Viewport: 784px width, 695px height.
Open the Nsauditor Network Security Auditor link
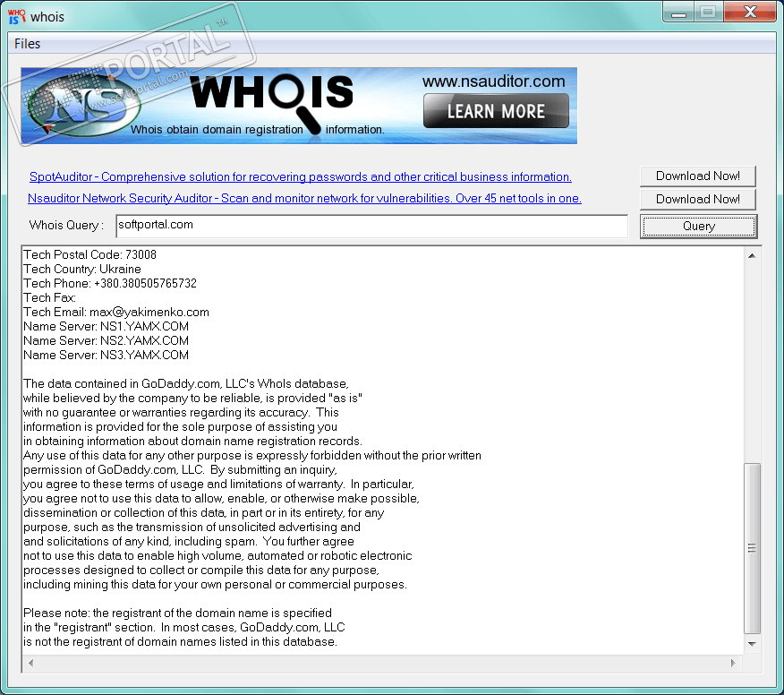pyautogui.click(x=304, y=198)
